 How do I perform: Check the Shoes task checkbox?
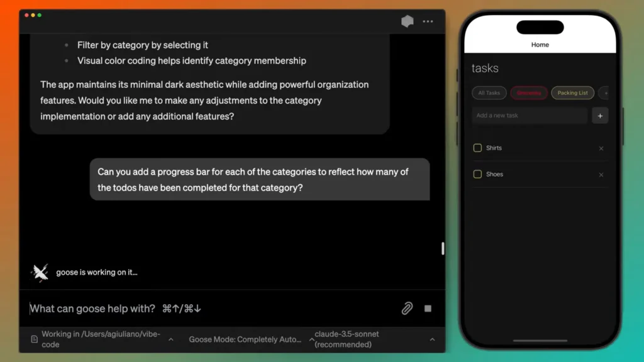click(477, 175)
